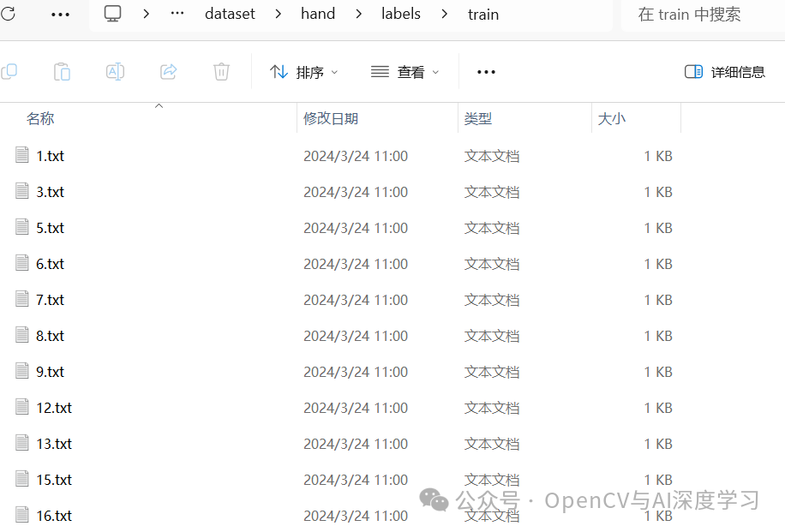This screenshot has height=532, width=785.
Task: Navigate to dataset folder in breadcrumb
Action: [x=230, y=14]
